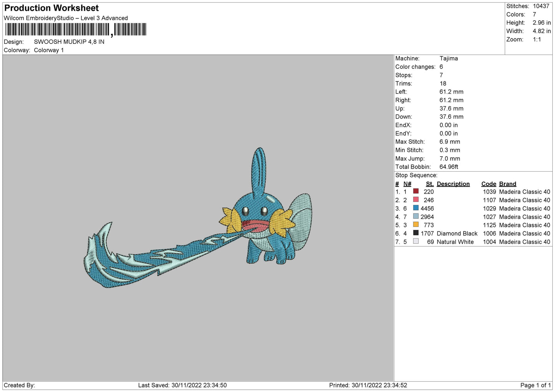Screen dimensions: 555x392
Task: Select the pink thread color swatch
Action: 416,200
